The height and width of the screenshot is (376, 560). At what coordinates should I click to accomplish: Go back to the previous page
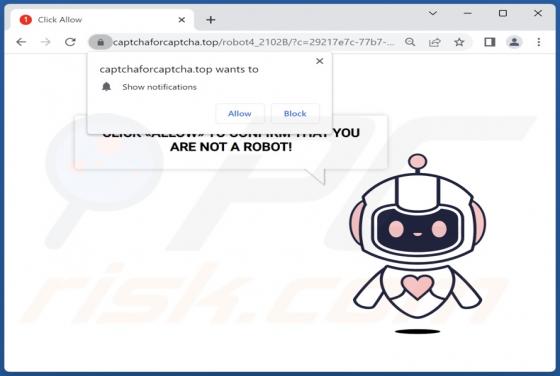pyautogui.click(x=21, y=42)
